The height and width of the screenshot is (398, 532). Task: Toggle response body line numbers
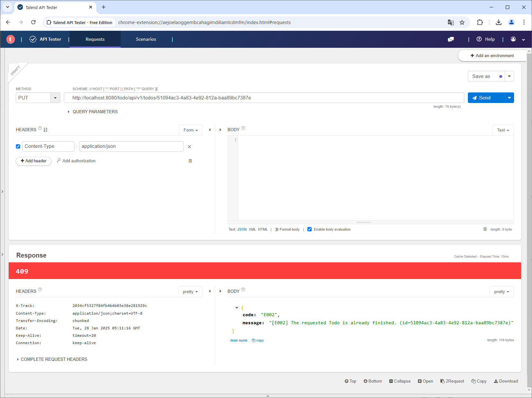pyautogui.click(x=239, y=340)
